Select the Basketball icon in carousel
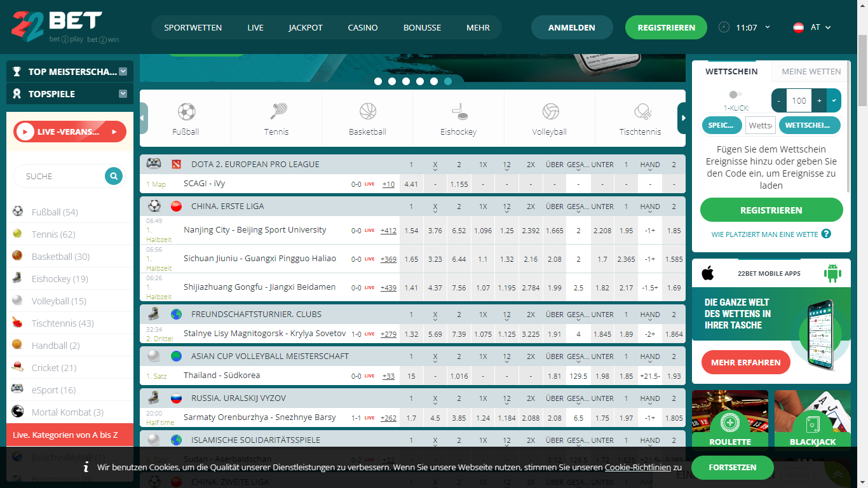Viewport: 868px width, 488px height. [368, 112]
